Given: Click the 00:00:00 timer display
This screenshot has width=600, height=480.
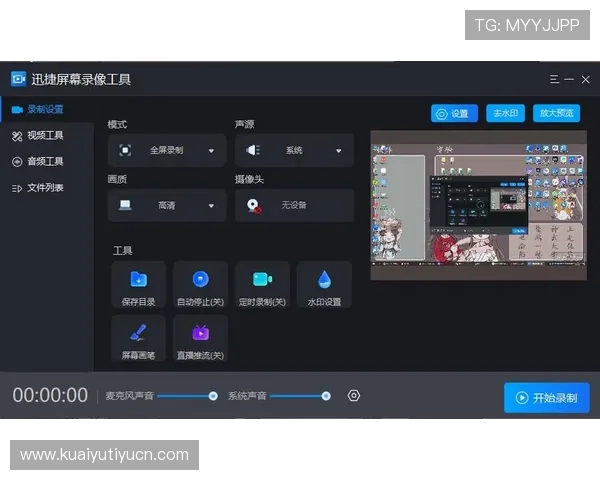Looking at the screenshot, I should [x=50, y=395].
